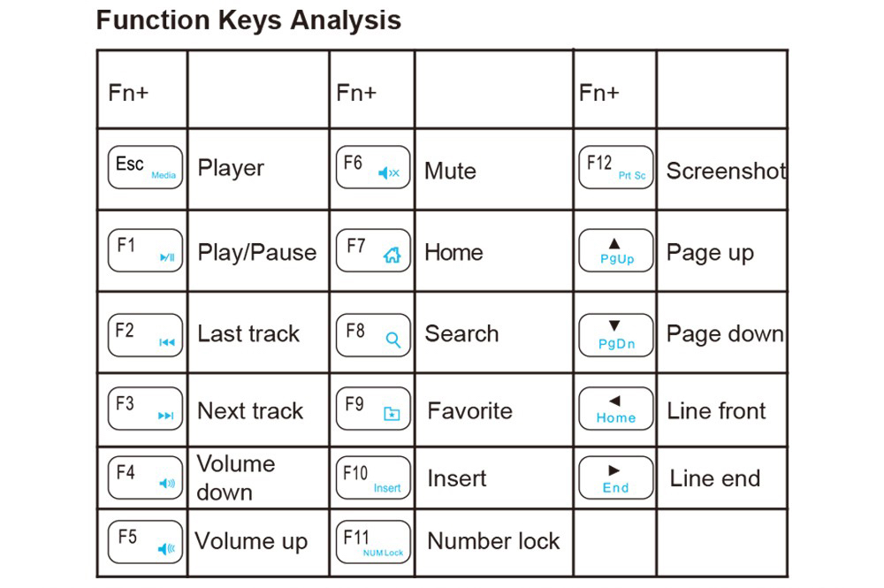884x588 pixels.
Task: Select the F7 home key icon
Action: click(373, 250)
